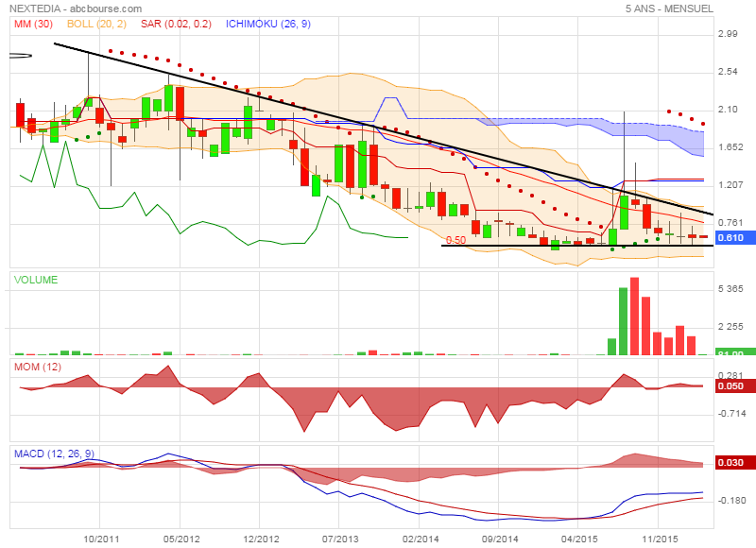Select the "0.50" support level label
756x548 pixels.
(455, 240)
